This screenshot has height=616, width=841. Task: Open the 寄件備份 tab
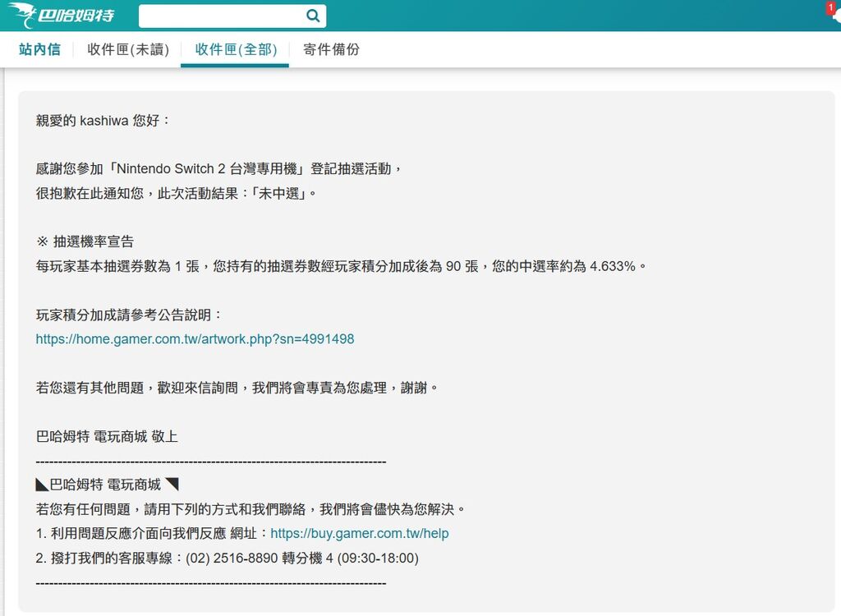332,49
